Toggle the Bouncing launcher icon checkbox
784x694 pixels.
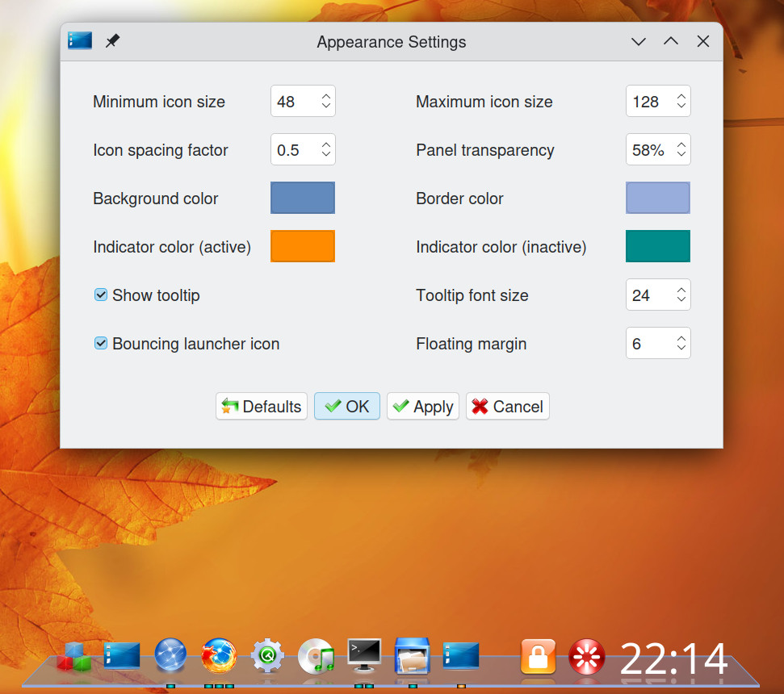pyautogui.click(x=100, y=343)
